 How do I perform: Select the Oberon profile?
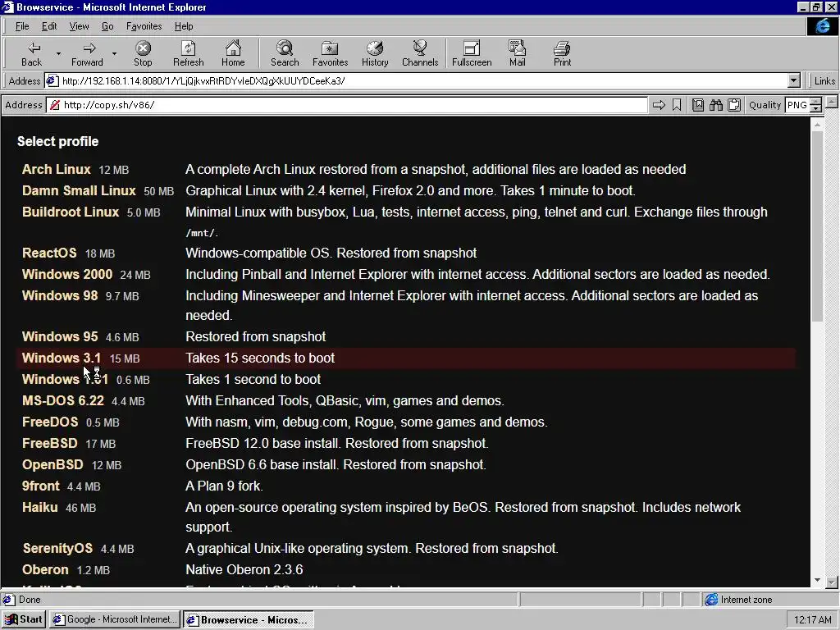[x=45, y=570]
